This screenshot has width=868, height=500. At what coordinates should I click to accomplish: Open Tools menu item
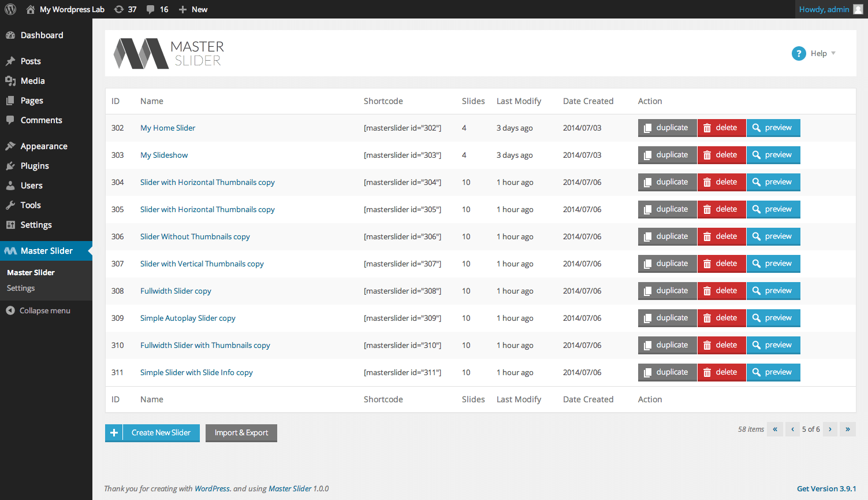click(x=46, y=205)
